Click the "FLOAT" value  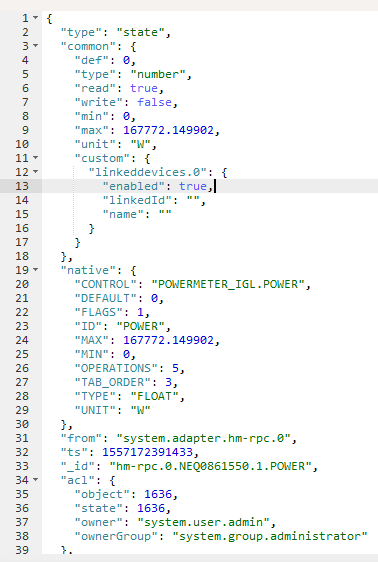(x=154, y=396)
